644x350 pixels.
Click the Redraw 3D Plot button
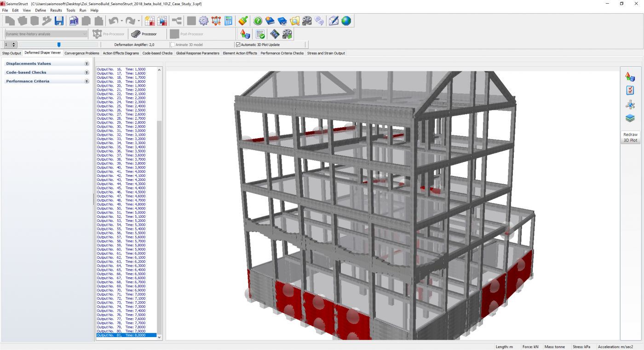(630, 137)
